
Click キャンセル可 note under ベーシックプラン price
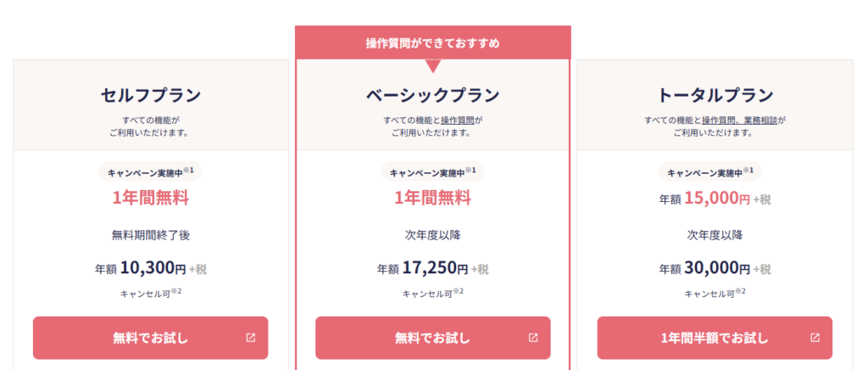(x=433, y=293)
